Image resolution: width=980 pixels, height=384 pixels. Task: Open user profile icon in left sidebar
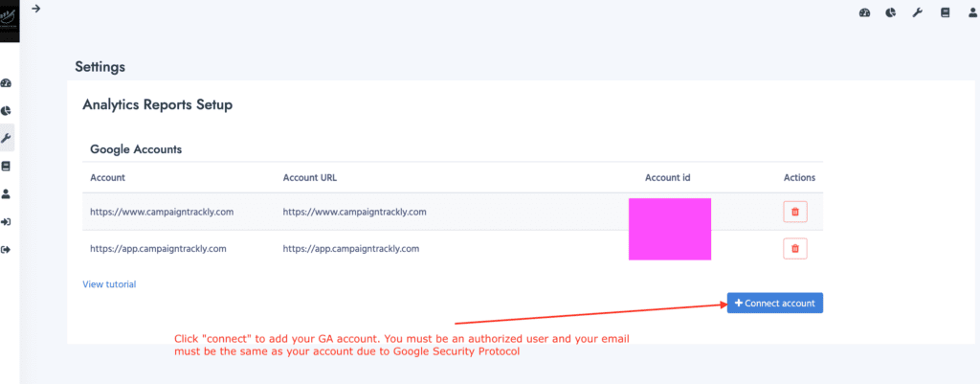point(7,193)
